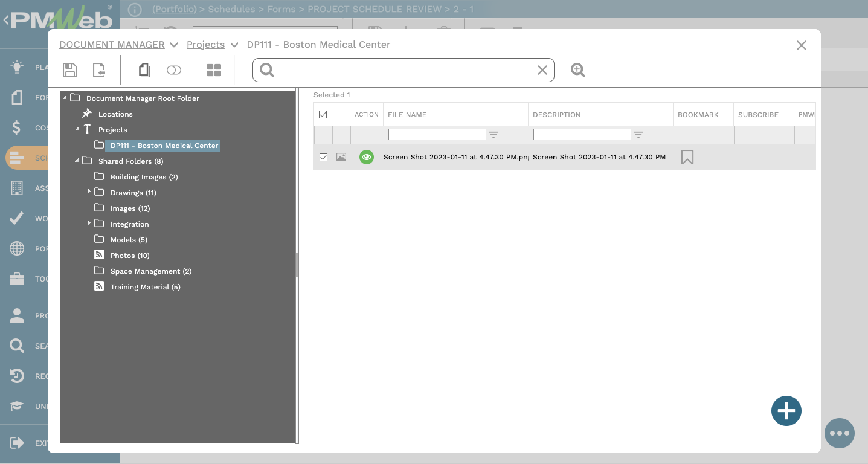Open the DOCUMENT MANAGER dropdown
Image resolution: width=868 pixels, height=464 pixels.
click(174, 44)
